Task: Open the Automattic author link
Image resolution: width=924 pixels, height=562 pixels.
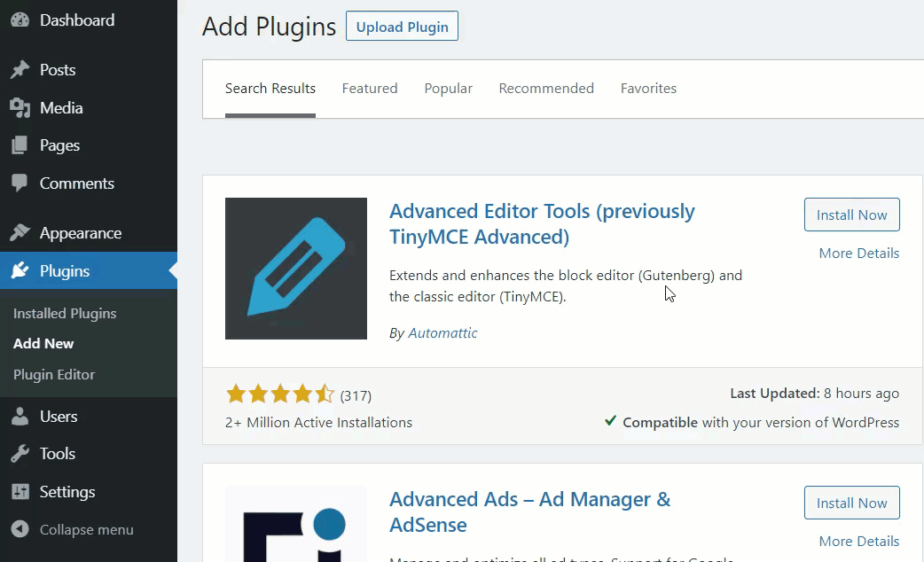Action: pyautogui.click(x=442, y=332)
